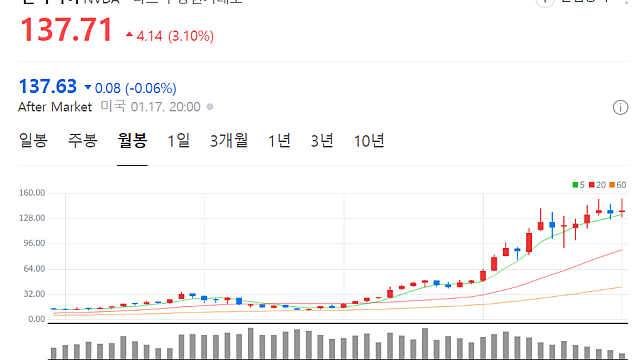Click the after-market change 0.08 (-0.06%)
This screenshot has width=640, height=360.
point(136,88)
